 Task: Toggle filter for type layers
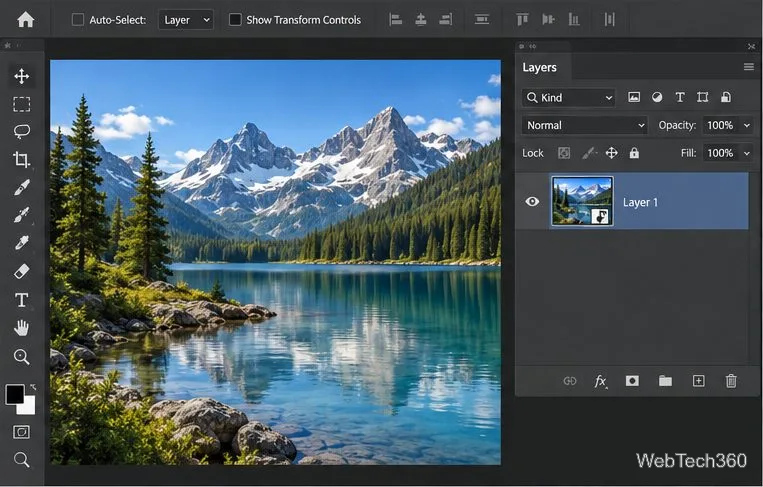coord(680,97)
